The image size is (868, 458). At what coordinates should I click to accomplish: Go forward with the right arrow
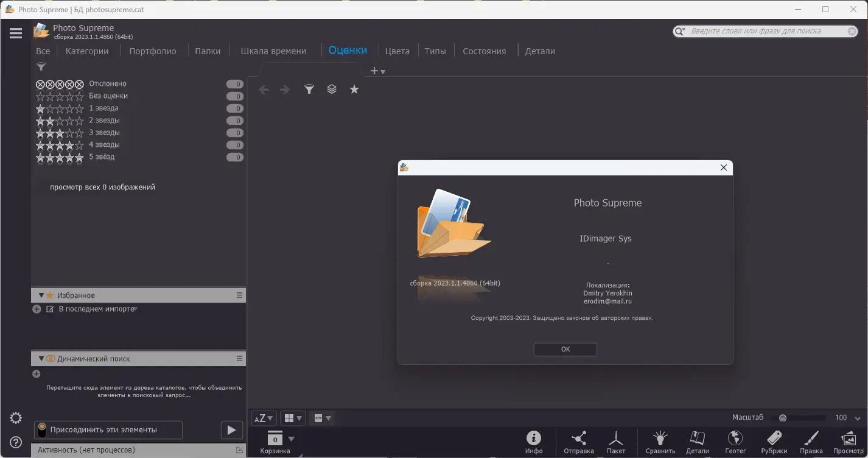285,90
